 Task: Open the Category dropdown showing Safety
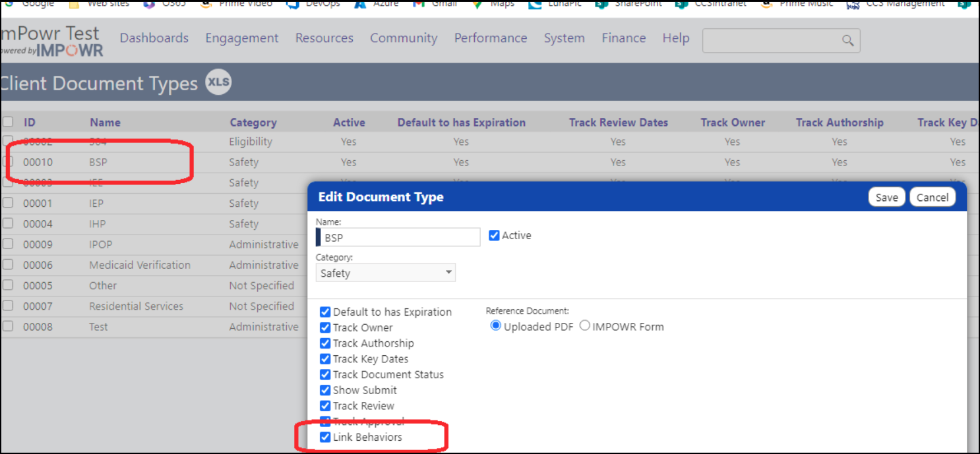(386, 273)
